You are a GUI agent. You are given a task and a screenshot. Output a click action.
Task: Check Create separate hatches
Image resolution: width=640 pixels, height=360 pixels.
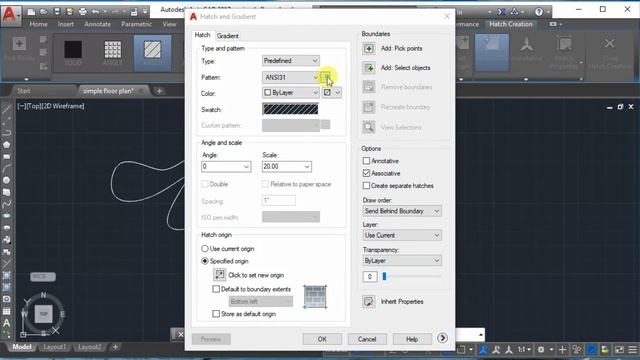(x=366, y=186)
